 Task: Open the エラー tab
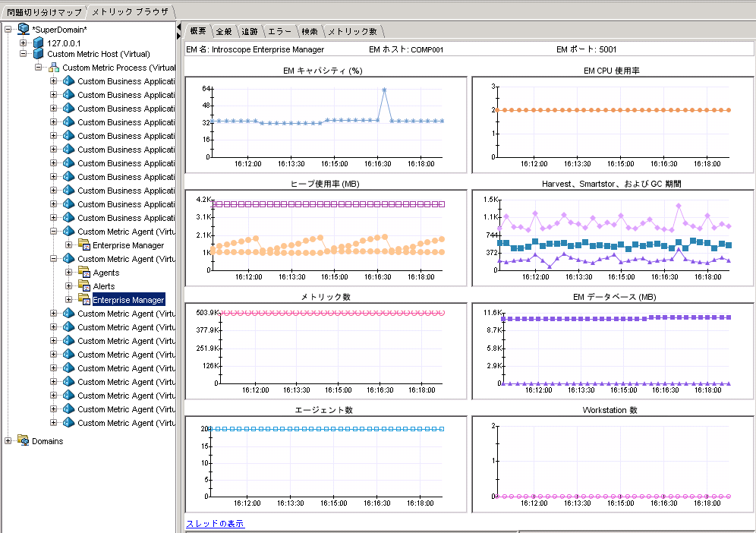279,31
